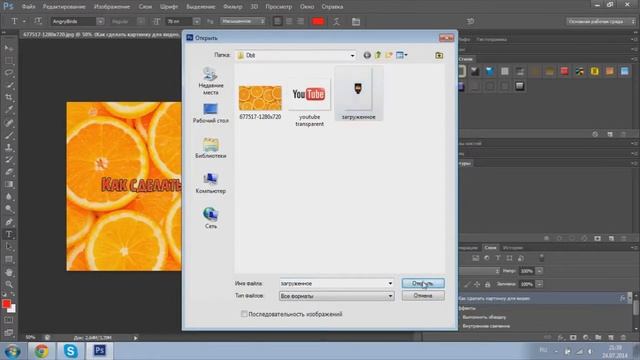The width and height of the screenshot is (640, 360).
Task: Enable the image sequence checkbox
Action: pos(244,314)
